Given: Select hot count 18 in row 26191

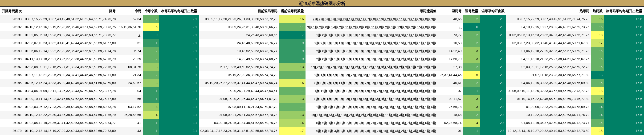Looking at the screenshot, I should (598, 35).
